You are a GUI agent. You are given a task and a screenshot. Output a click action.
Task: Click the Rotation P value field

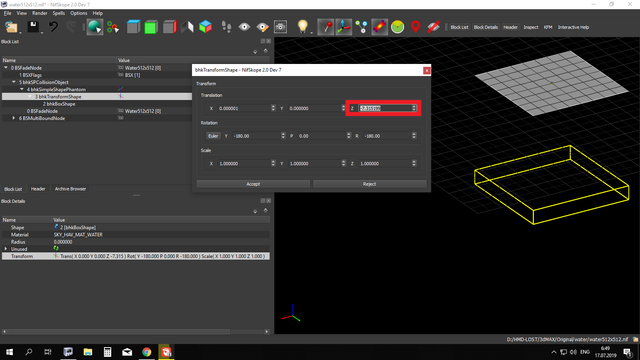[x=322, y=136]
